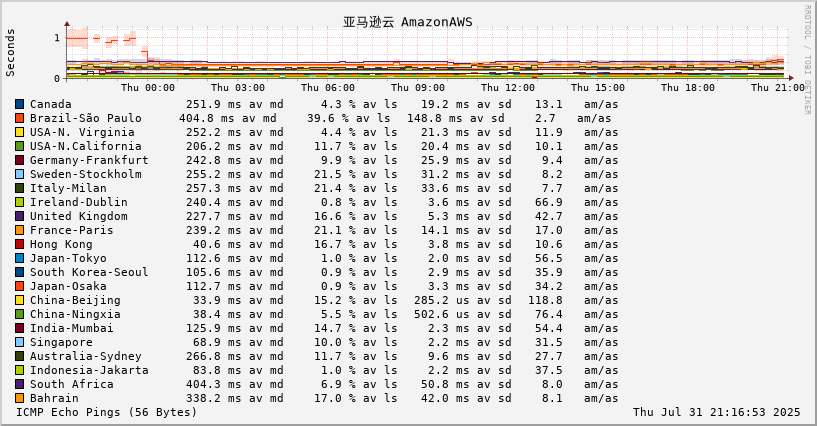
Task: Click the South Africa row label
Action: [x=71, y=384]
